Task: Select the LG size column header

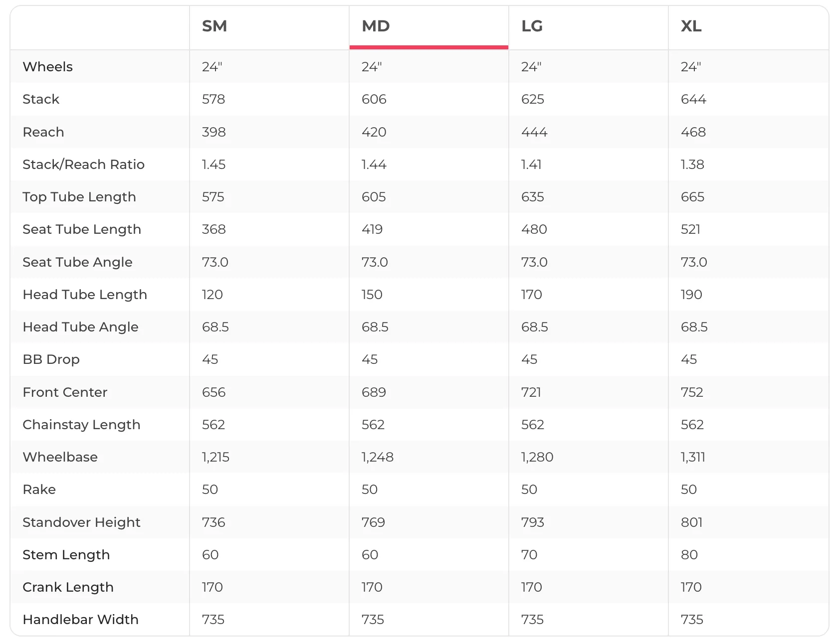Action: pyautogui.click(x=532, y=26)
